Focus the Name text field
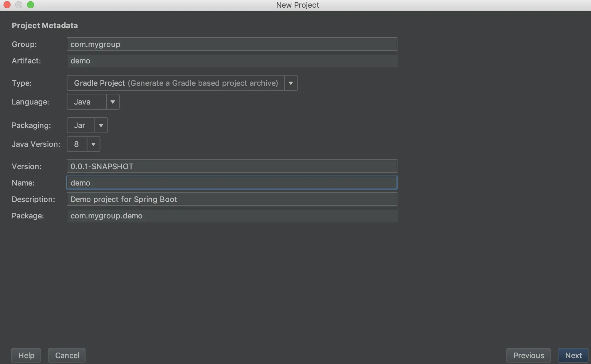Viewport: 591px width, 364px height. pyautogui.click(x=232, y=183)
